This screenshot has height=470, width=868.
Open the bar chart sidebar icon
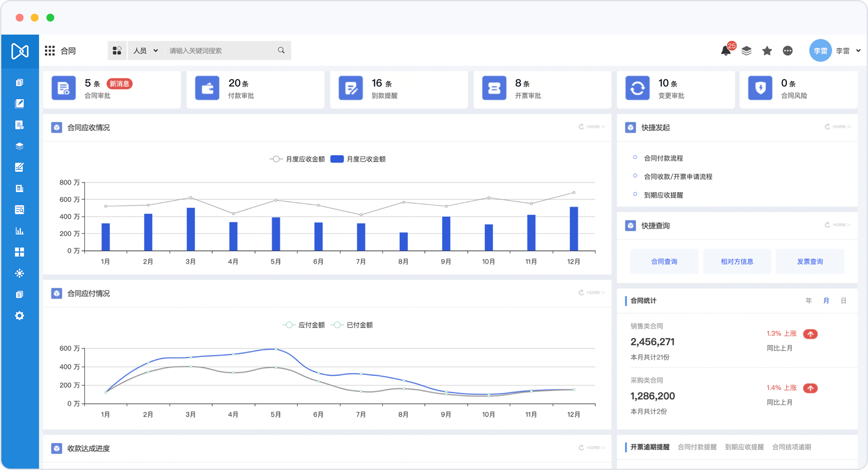click(20, 231)
